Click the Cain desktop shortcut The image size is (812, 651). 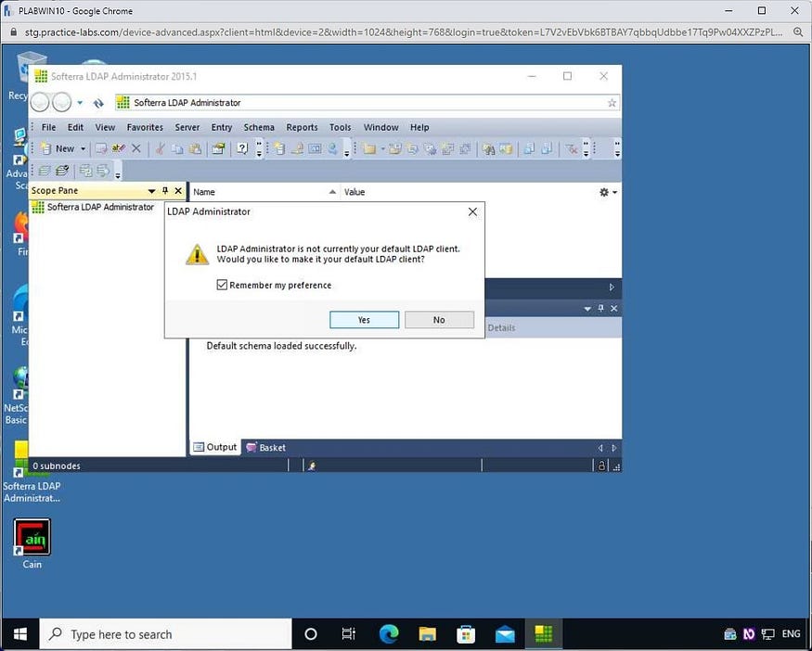32,543
